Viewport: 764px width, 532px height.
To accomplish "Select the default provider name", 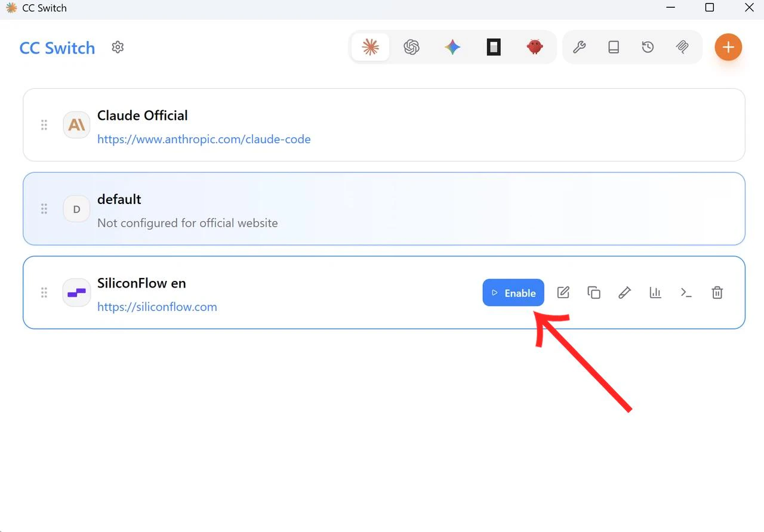I will [x=119, y=199].
